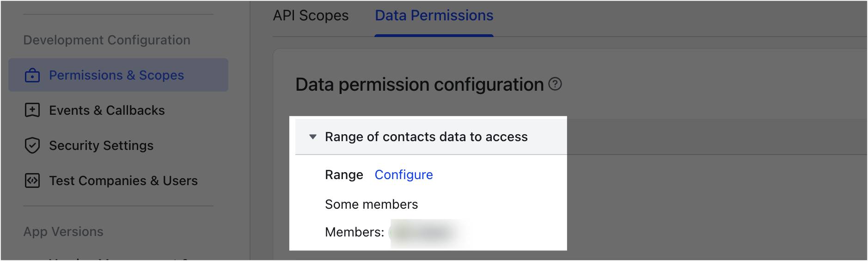Viewport: 868px width, 261px height.
Task: Collapse the Range of contacts data triangle
Action: tap(313, 137)
